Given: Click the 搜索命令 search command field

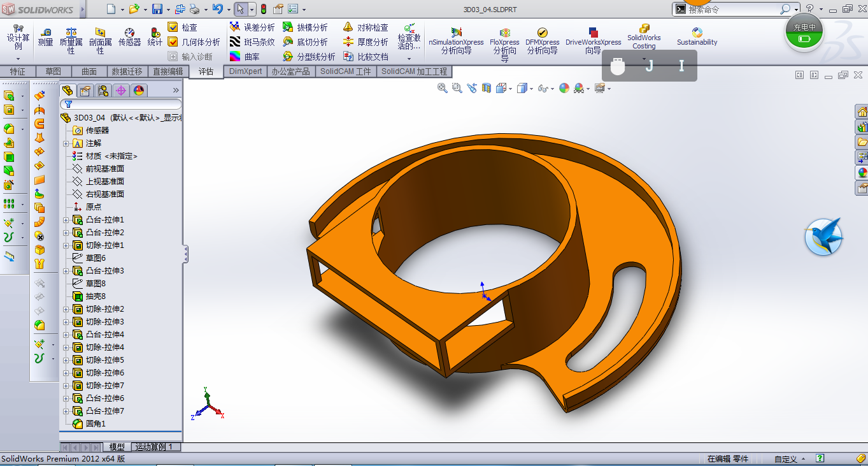Looking at the screenshot, I should (x=732, y=9).
